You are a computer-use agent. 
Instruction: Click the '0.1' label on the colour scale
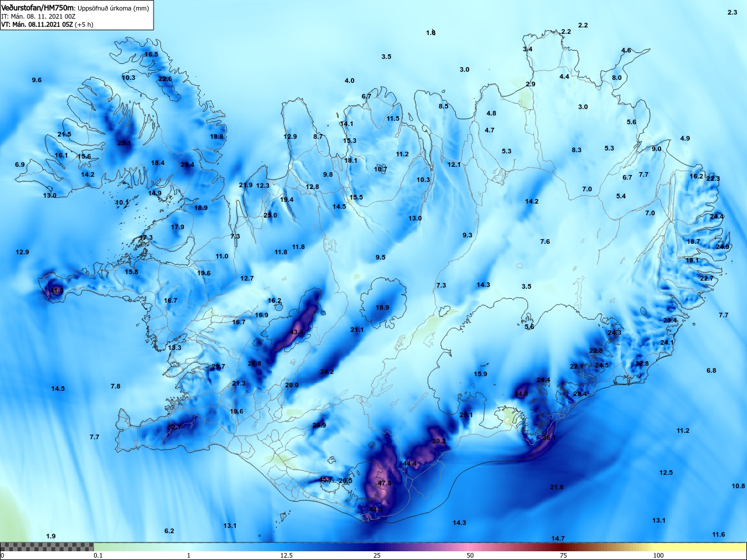pyautogui.click(x=98, y=556)
